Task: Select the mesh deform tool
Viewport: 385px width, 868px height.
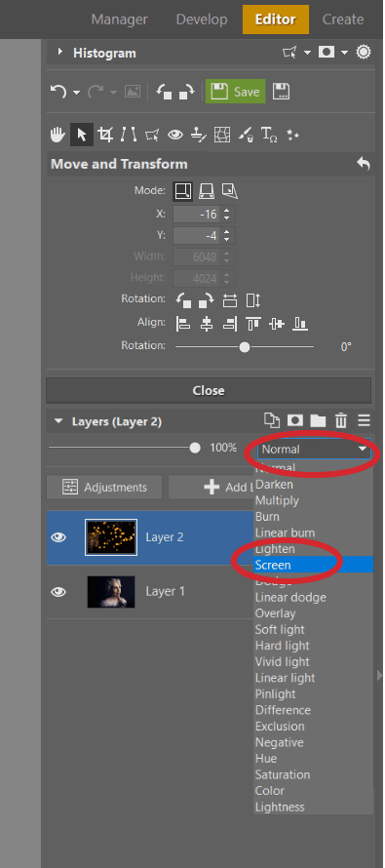Action: [222, 135]
